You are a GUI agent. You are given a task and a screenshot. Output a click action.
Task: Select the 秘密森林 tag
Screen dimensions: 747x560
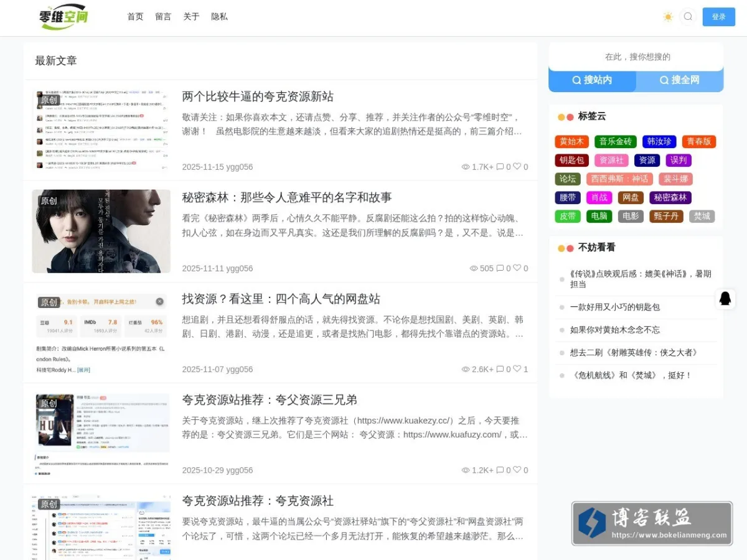[670, 197]
